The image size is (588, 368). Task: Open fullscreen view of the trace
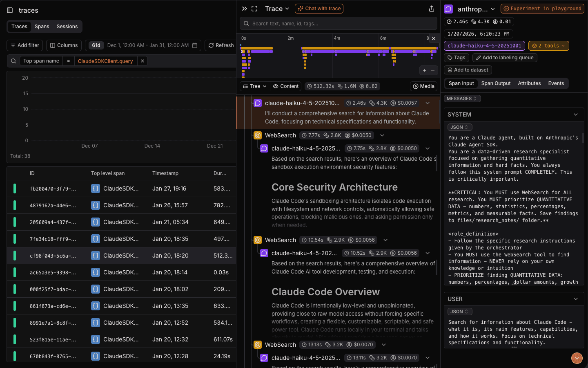click(254, 9)
